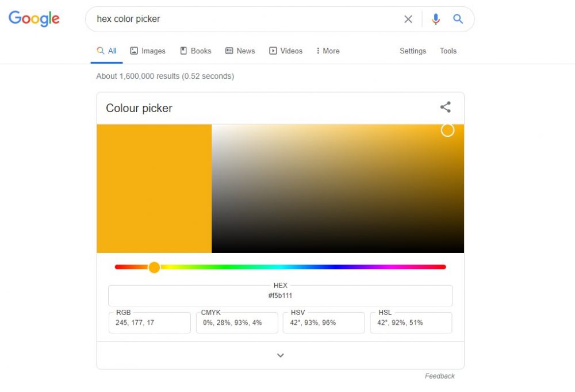Open the Settings menu
575x392 pixels.
pyautogui.click(x=413, y=51)
